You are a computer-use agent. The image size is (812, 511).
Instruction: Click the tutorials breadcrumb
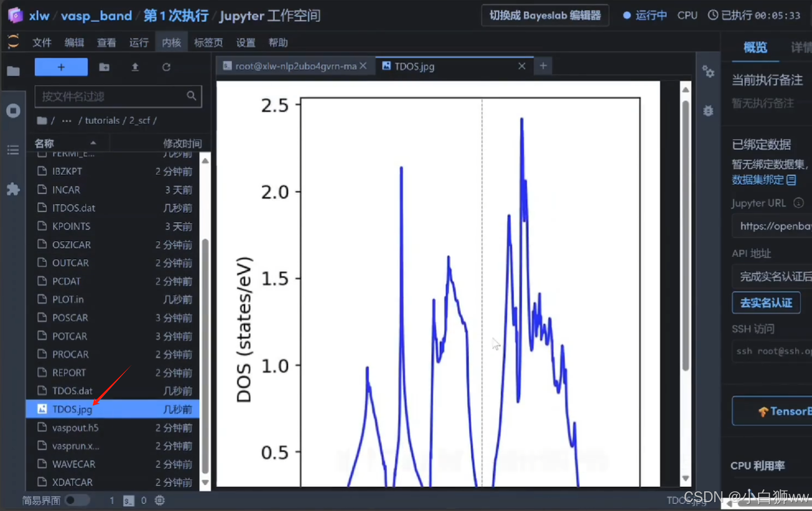(x=102, y=120)
